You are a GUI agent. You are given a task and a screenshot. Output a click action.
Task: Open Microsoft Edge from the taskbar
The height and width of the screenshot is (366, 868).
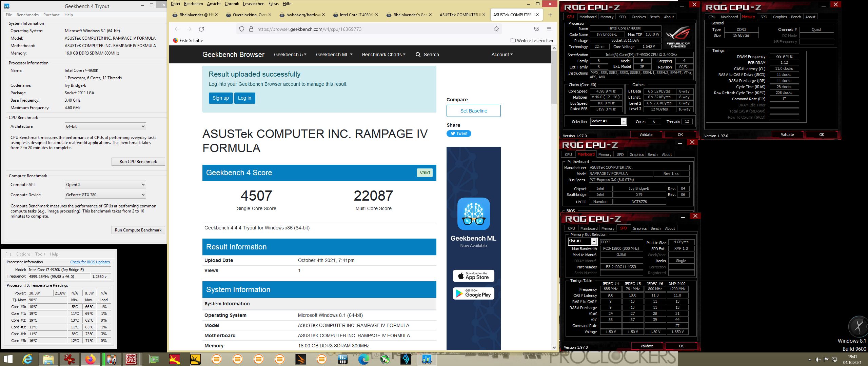point(363,359)
